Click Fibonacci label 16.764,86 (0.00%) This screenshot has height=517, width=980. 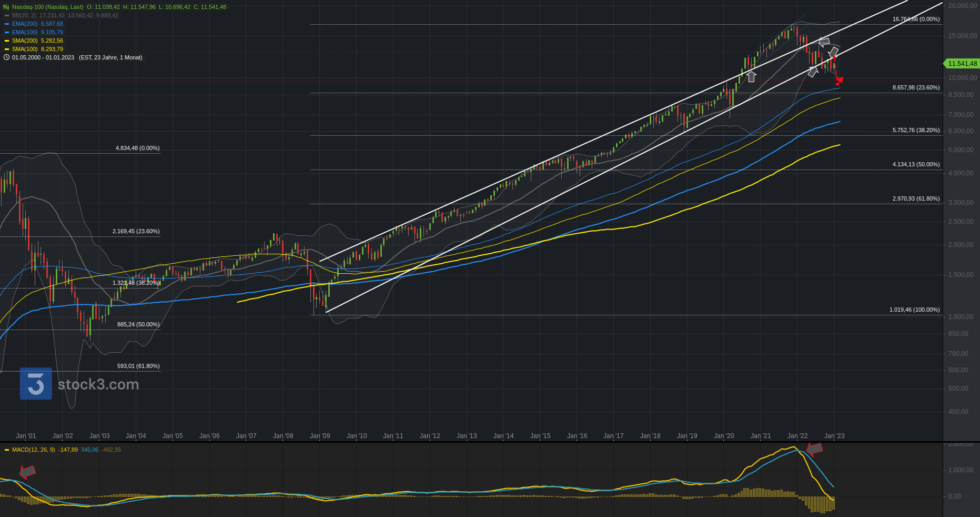pos(916,19)
